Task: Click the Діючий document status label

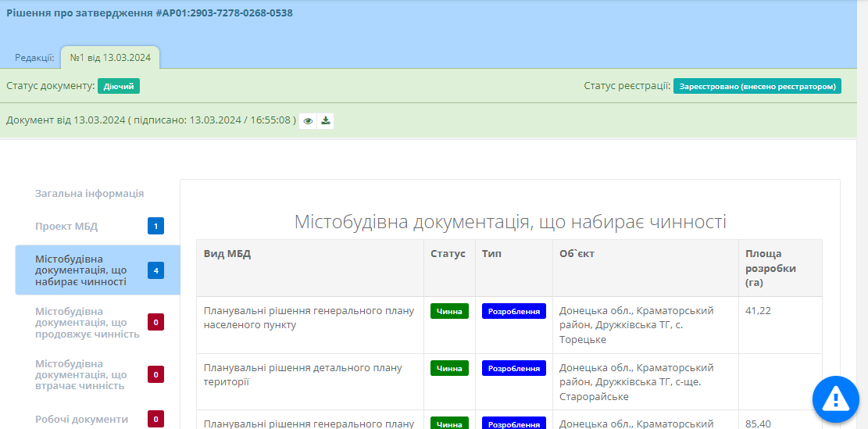Action: pyautogui.click(x=119, y=86)
